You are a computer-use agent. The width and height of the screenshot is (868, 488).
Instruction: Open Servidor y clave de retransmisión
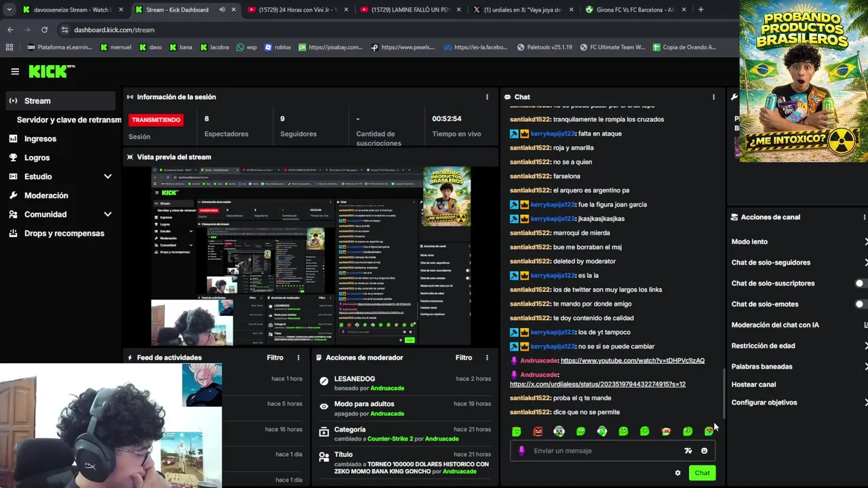68,119
